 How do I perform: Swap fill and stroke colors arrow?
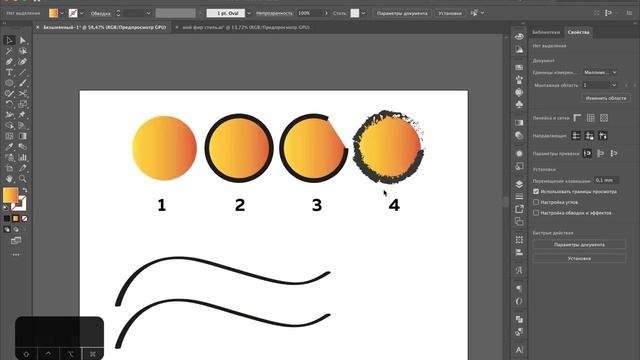tap(25, 190)
